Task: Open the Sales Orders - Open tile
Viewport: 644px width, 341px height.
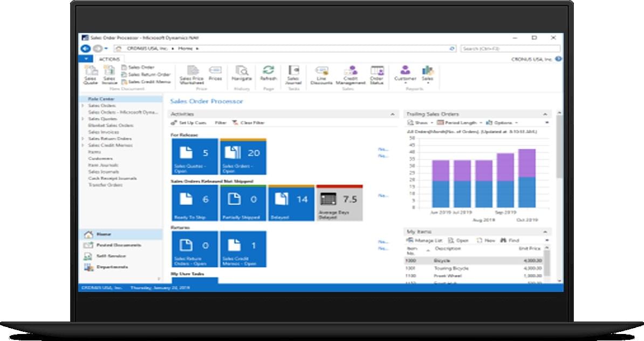Action: [x=243, y=156]
